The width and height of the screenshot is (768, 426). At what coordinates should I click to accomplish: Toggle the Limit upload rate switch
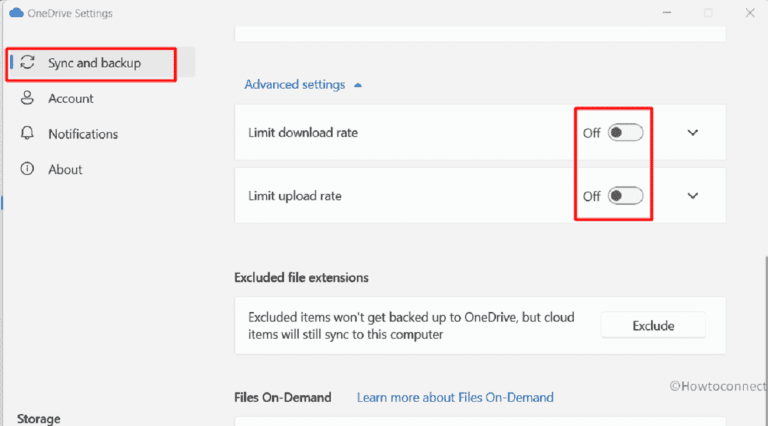(625, 196)
